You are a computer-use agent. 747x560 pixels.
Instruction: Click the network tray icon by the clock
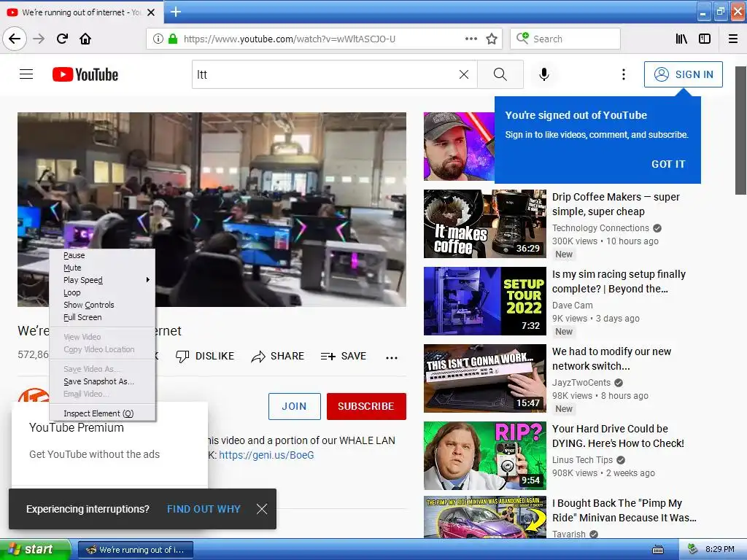(692, 550)
